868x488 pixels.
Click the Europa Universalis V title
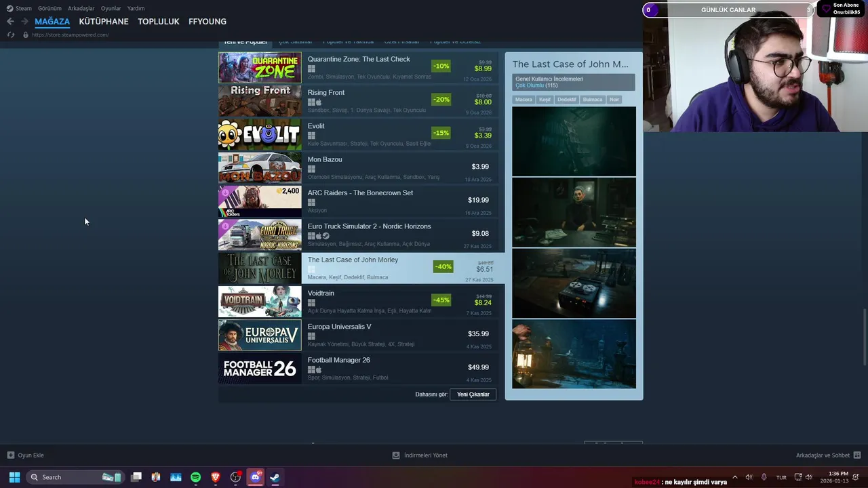pyautogui.click(x=340, y=327)
